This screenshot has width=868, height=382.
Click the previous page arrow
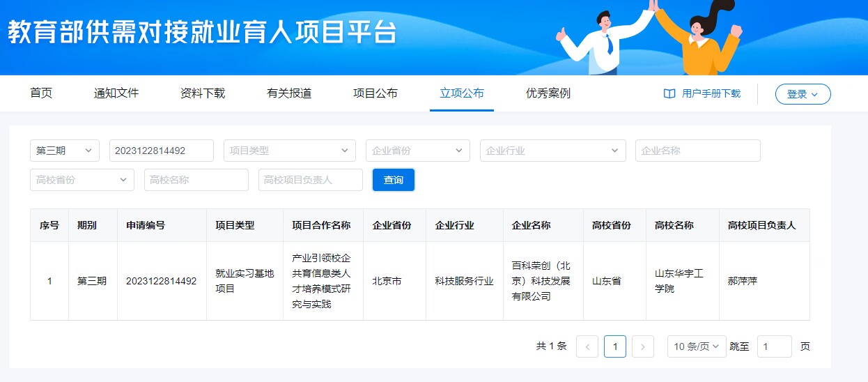(x=587, y=346)
